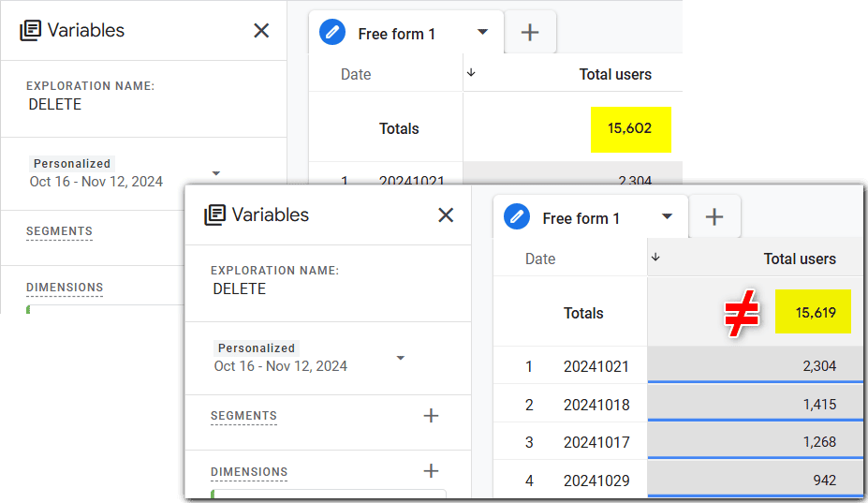Click the DIMENSIONS label in the front window
Image resolution: width=868 pixels, height=503 pixels.
[249, 471]
